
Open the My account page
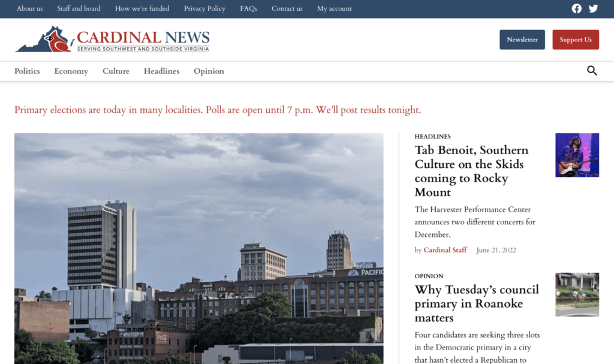click(x=334, y=8)
